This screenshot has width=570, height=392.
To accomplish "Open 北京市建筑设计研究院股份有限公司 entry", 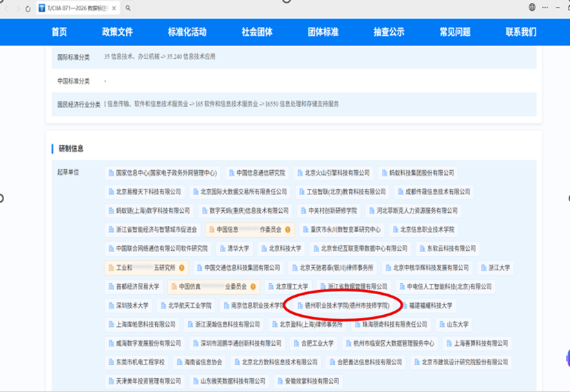I will click(x=461, y=362).
